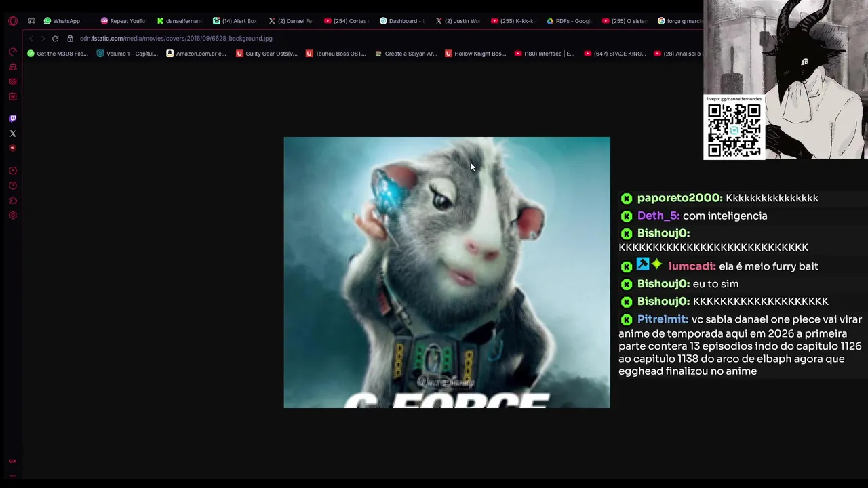Open '(28) Analisei o' bookmark
The height and width of the screenshot is (488, 868).
point(679,54)
